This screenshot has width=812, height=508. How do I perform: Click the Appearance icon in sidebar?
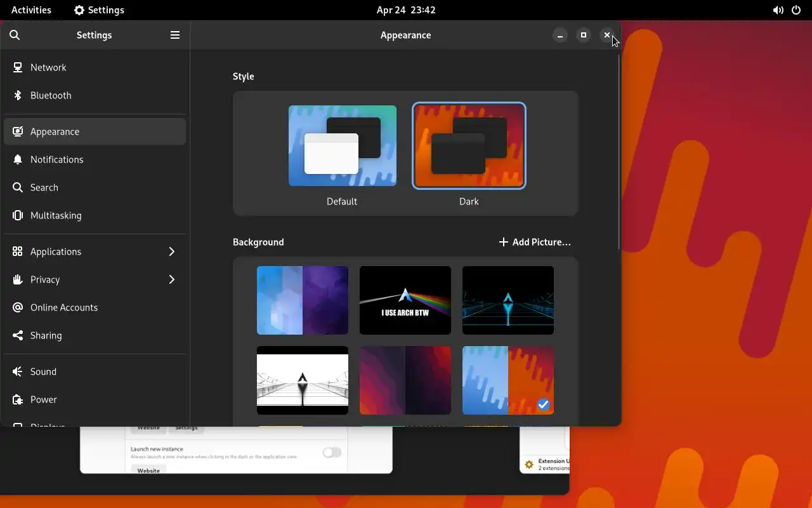coord(18,131)
